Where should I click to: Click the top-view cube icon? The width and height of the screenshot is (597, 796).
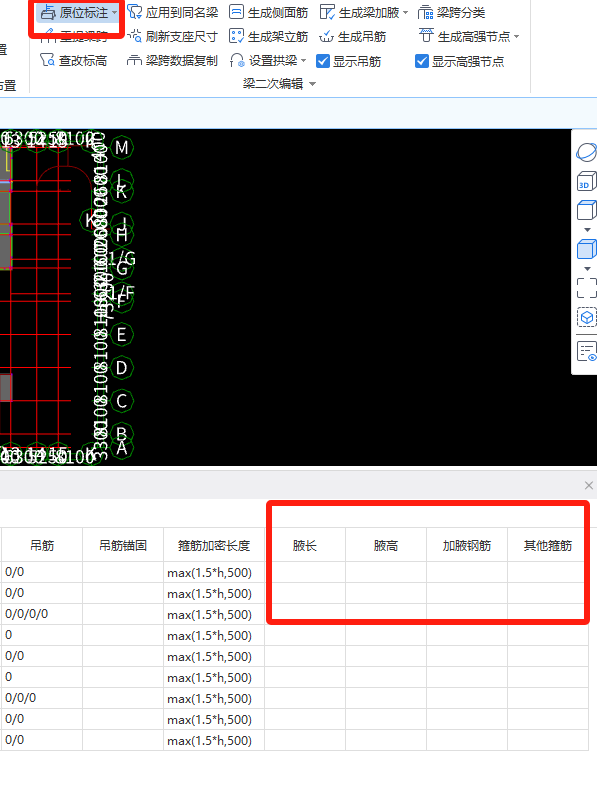pos(586,210)
